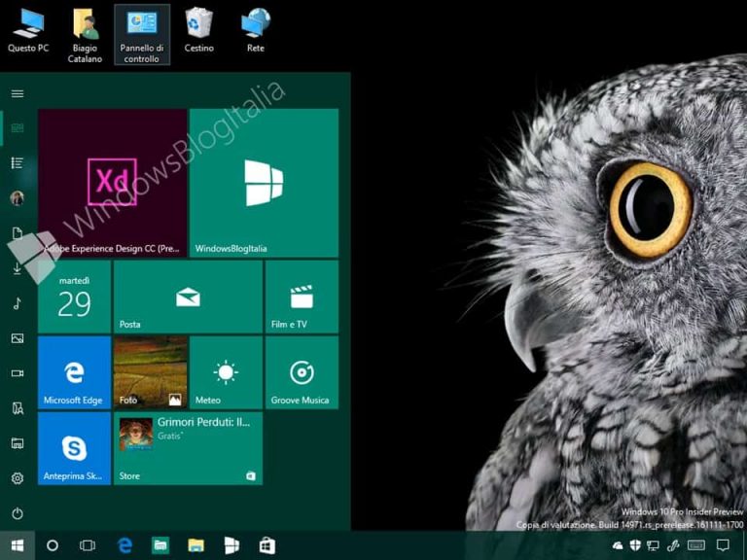Open Music folder note icon in sidebar
Viewport: 747px width, 560px height.
coord(18,303)
